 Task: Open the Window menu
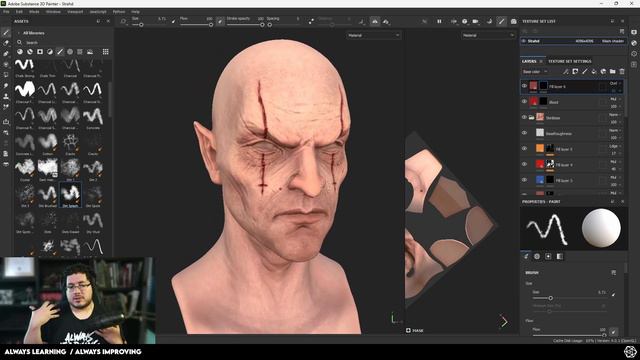point(53,12)
